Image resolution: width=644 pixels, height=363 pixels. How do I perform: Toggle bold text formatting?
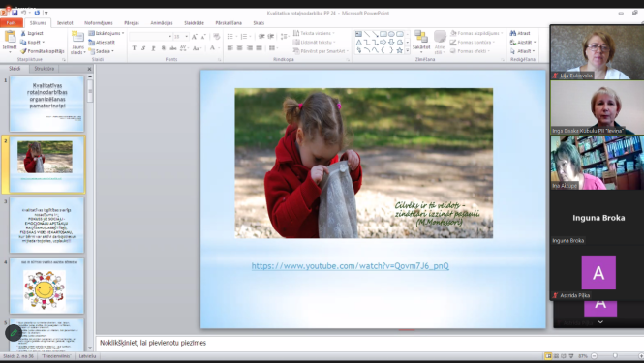[134, 48]
